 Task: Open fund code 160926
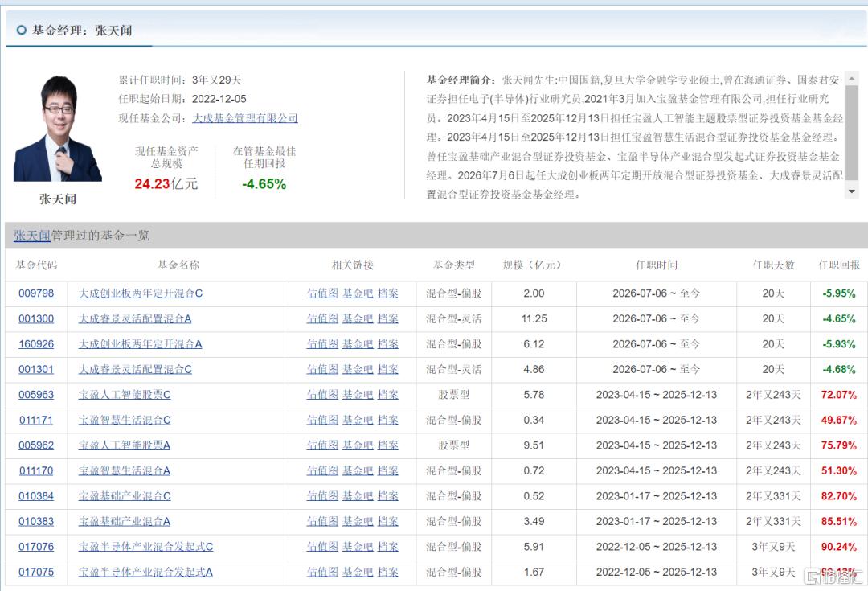click(36, 344)
